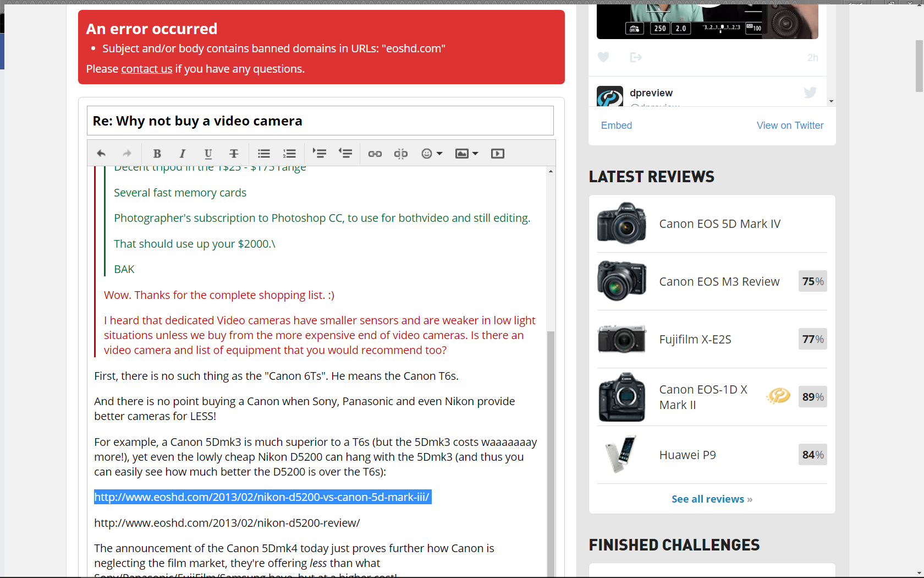924x578 pixels.
Task: Increase quote indent level
Action: pos(320,154)
